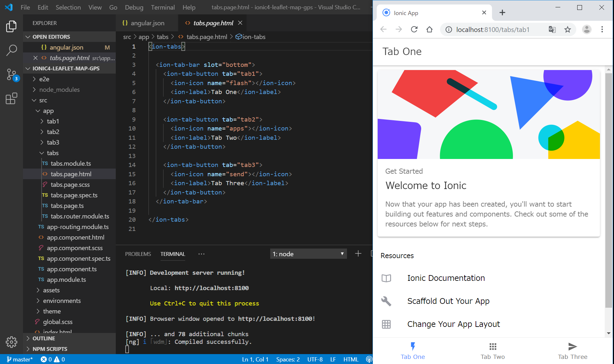Viewport: 614px width, 364px height.
Task: Open the terminal selector dropdown '1: node'
Action: [x=308, y=254]
